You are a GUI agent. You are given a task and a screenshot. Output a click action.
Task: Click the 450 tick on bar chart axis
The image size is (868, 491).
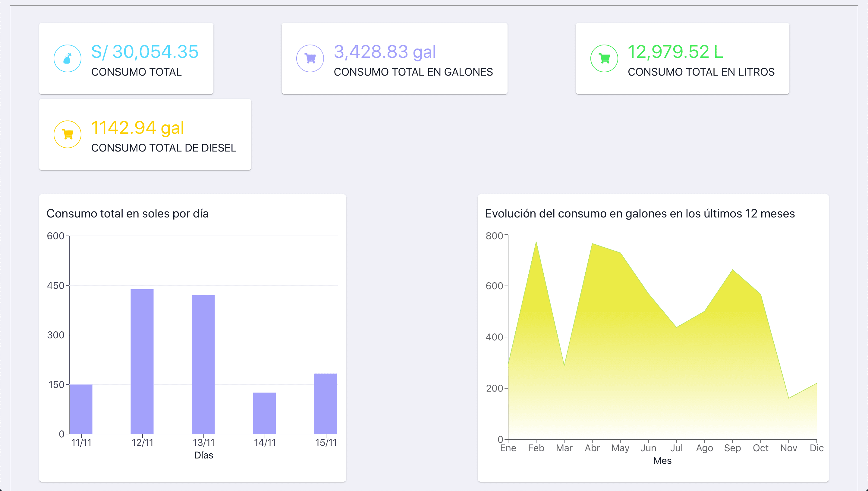point(56,286)
